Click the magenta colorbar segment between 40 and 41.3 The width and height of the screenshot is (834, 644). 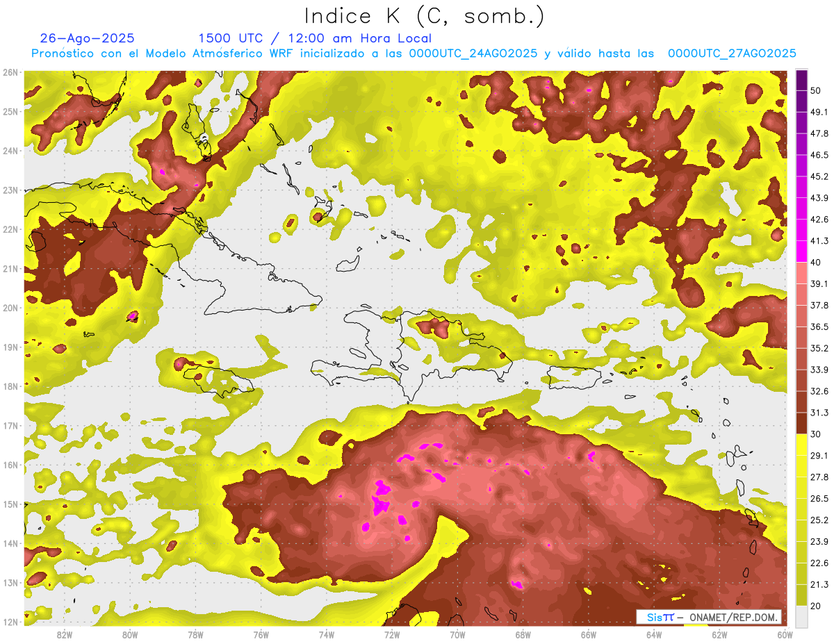pyautogui.click(x=801, y=251)
